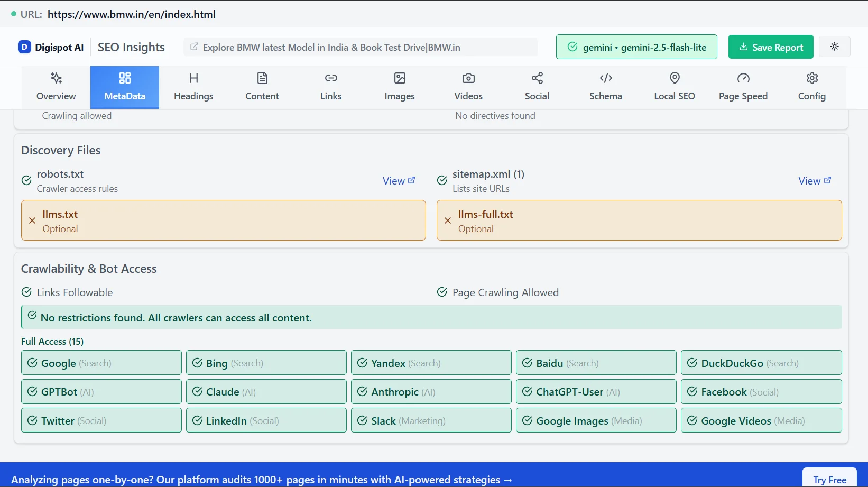This screenshot has width=868, height=487.
Task: Select the Yandex (Search) bot card
Action: tap(431, 363)
